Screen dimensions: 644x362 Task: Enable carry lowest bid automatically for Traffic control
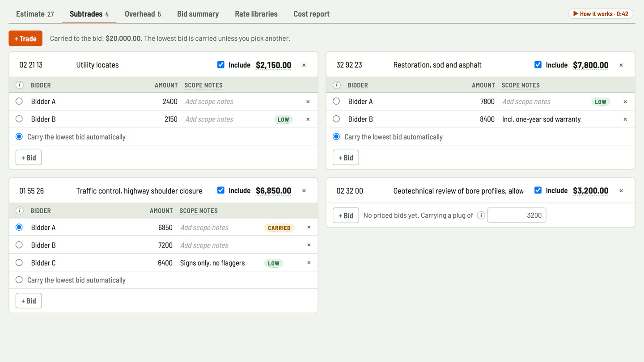19,280
